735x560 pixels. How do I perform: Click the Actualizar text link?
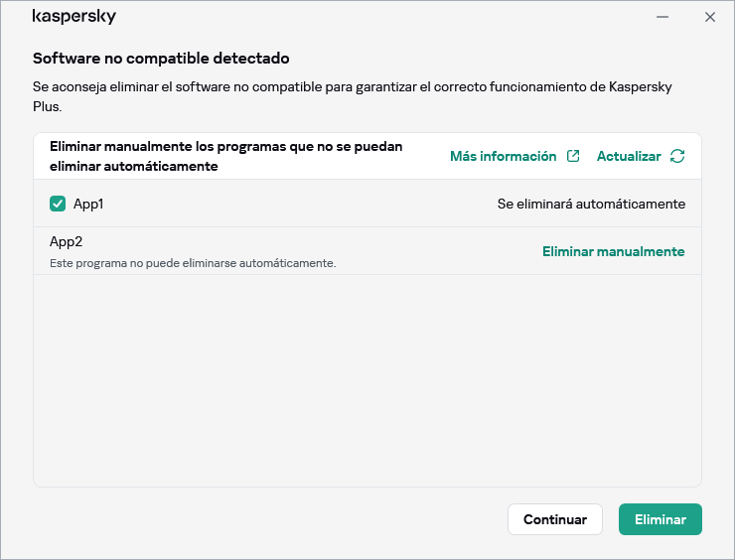(x=628, y=157)
